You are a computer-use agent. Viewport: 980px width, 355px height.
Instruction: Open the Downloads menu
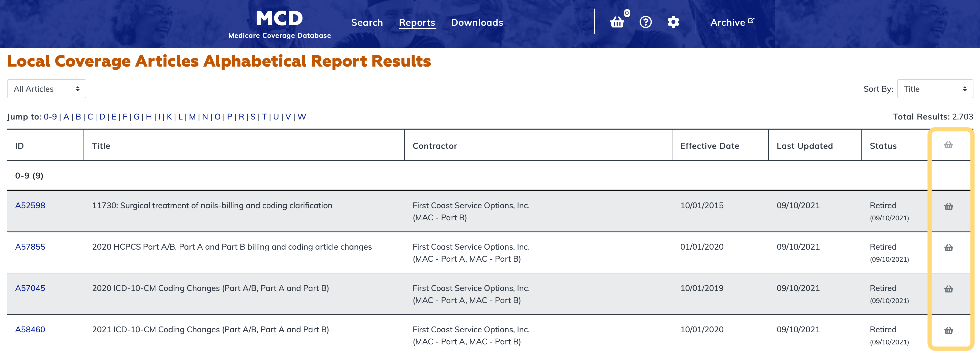click(477, 22)
